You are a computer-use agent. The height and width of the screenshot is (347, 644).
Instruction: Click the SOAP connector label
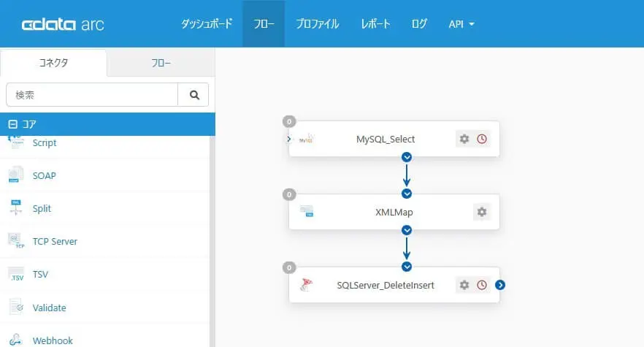point(44,175)
